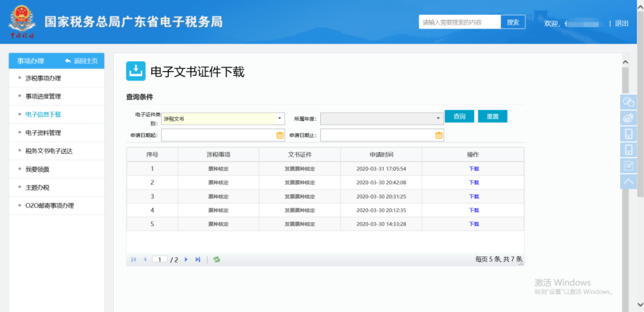Click the green refresh icon in pager
644x312 pixels.
[x=216, y=260]
